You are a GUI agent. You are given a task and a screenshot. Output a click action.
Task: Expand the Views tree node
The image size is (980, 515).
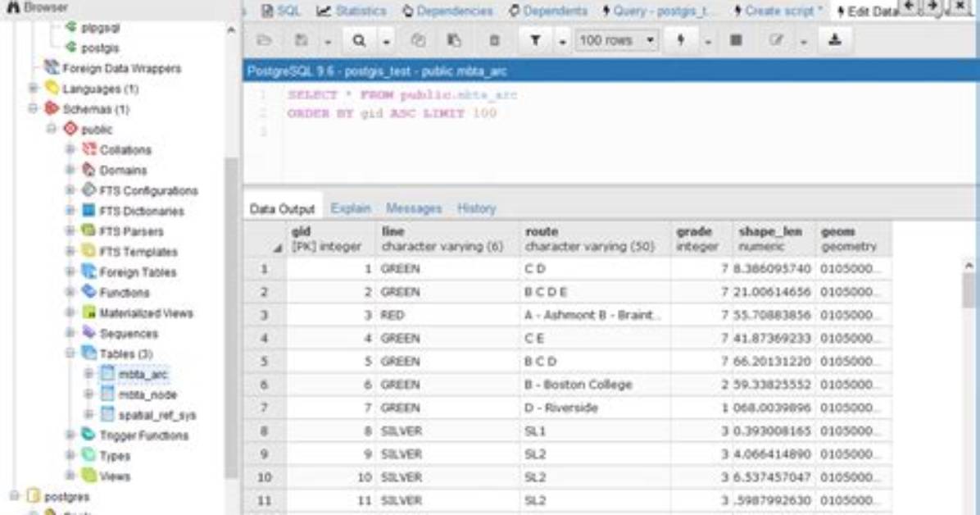coord(70,476)
